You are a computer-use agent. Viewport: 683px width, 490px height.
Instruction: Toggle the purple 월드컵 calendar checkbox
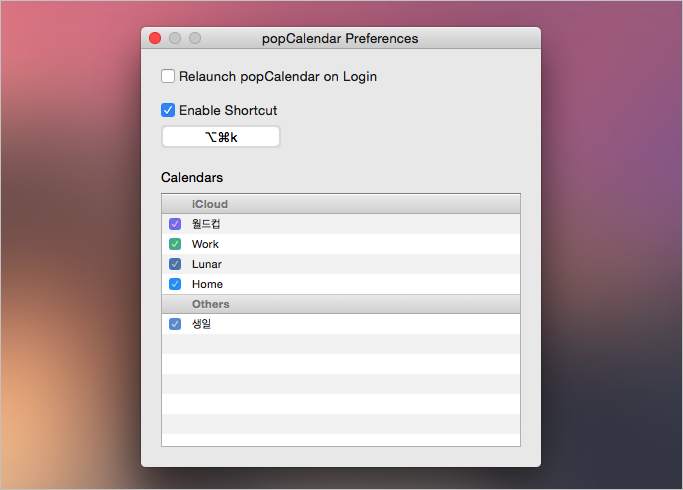tap(175, 224)
